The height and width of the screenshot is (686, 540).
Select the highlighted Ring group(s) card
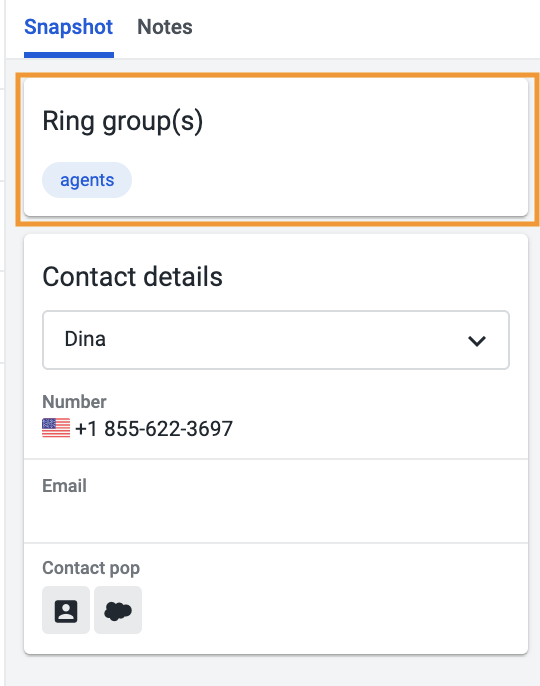276,147
